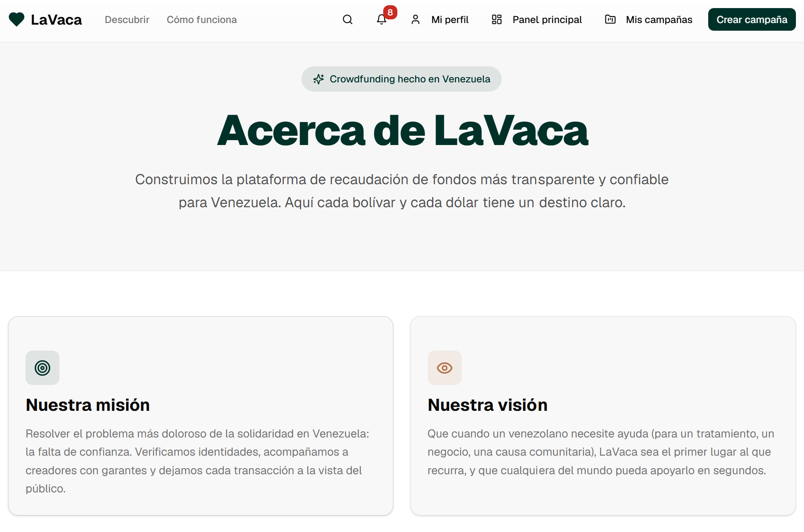Click the Nuestra visión heading

point(487,405)
